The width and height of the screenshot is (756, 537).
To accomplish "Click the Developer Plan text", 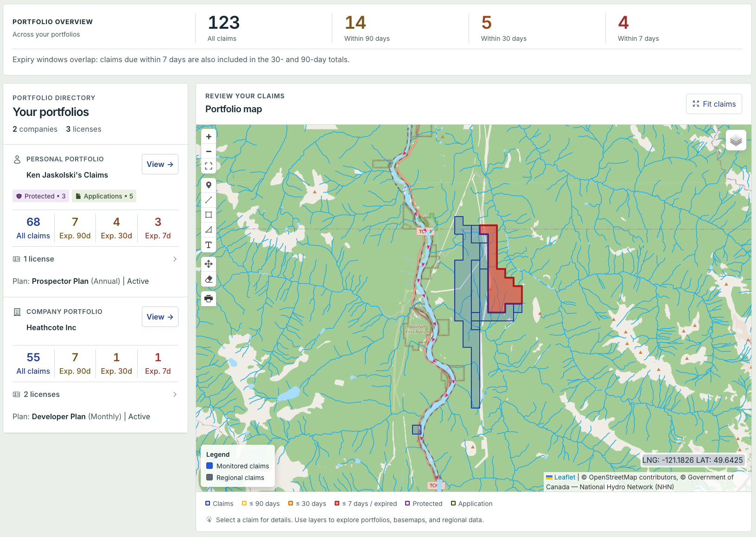I will (x=59, y=417).
